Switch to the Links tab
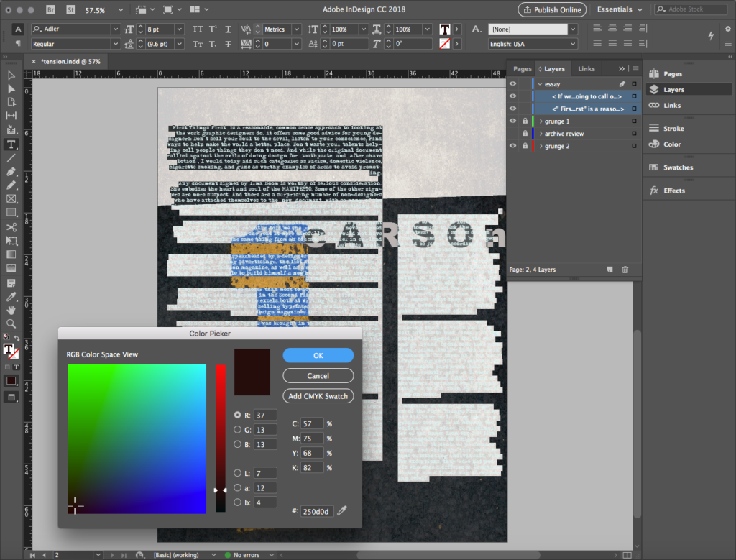 click(586, 69)
